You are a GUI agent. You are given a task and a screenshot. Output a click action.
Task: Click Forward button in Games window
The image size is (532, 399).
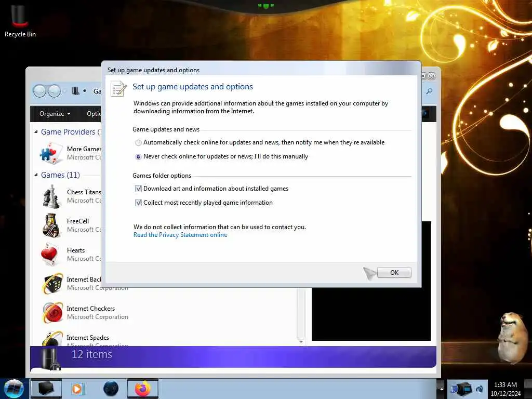tap(54, 91)
